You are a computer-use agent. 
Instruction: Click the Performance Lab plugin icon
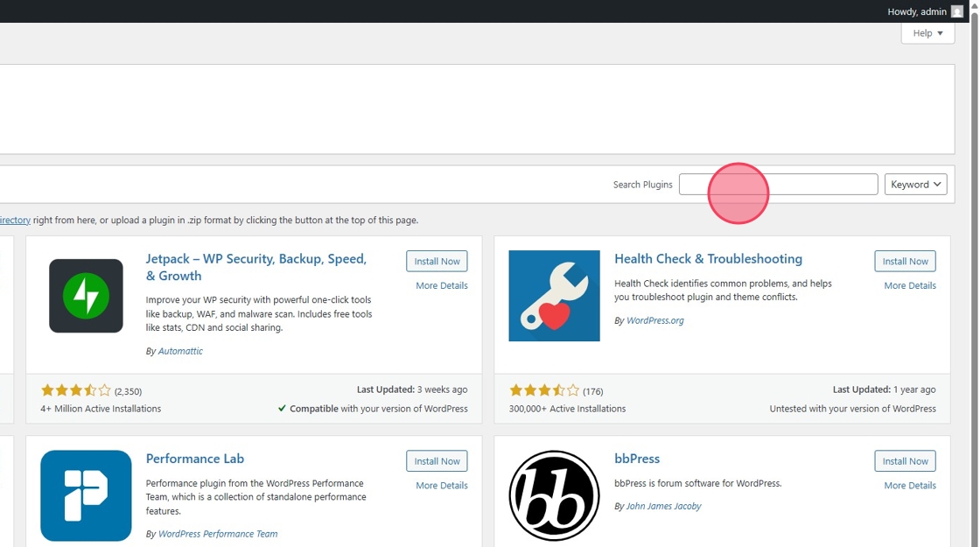click(x=86, y=495)
